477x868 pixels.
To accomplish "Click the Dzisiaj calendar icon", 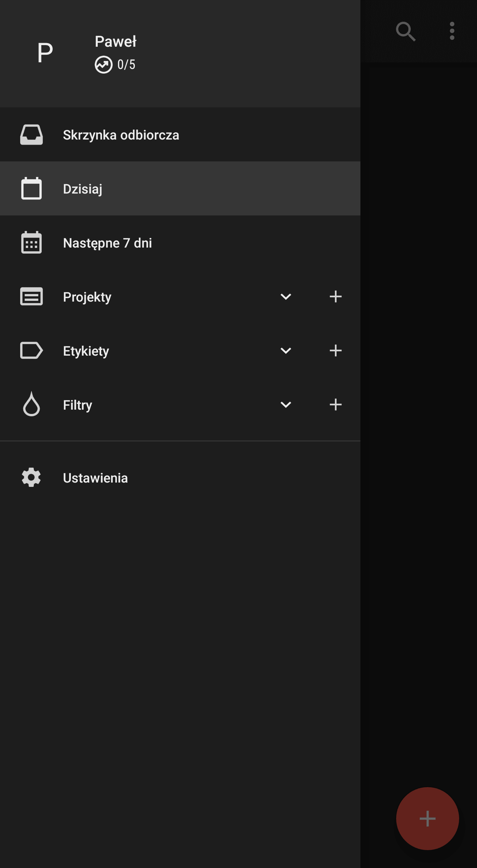I will coord(31,188).
